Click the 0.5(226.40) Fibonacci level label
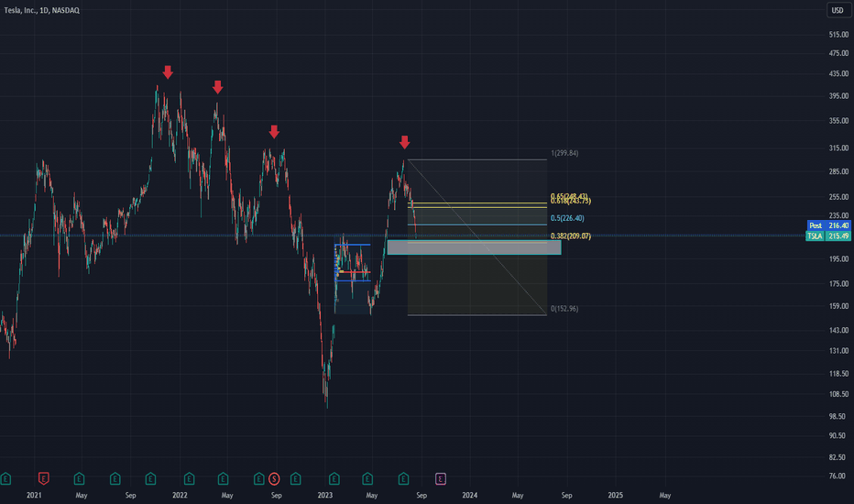The image size is (854, 504). [567, 218]
